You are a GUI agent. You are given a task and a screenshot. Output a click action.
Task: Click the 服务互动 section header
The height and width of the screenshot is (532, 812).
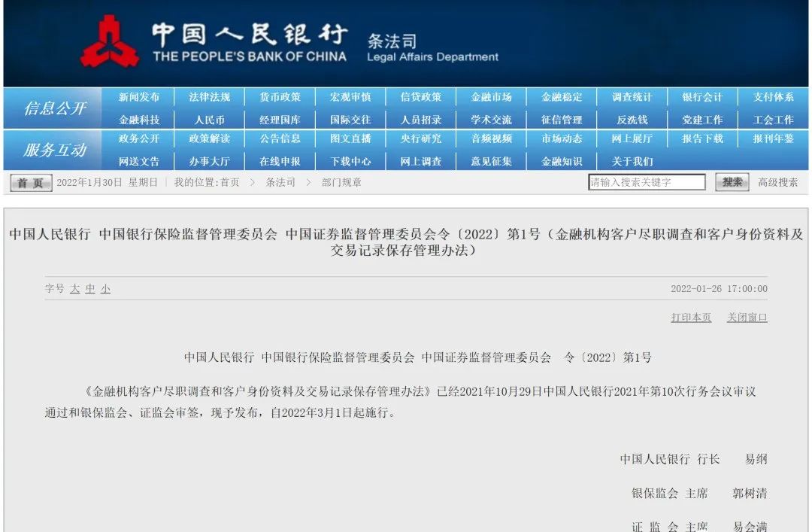click(x=55, y=150)
